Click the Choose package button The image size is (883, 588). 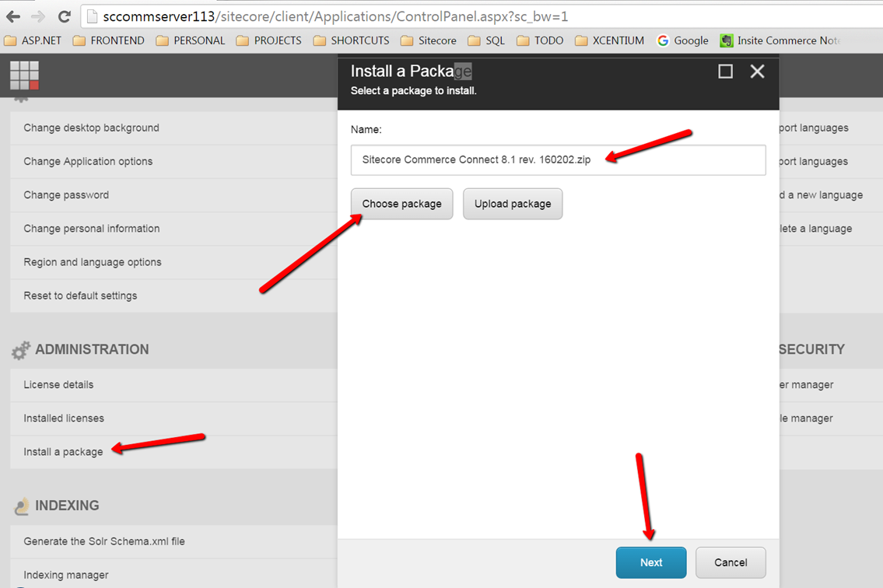(401, 204)
